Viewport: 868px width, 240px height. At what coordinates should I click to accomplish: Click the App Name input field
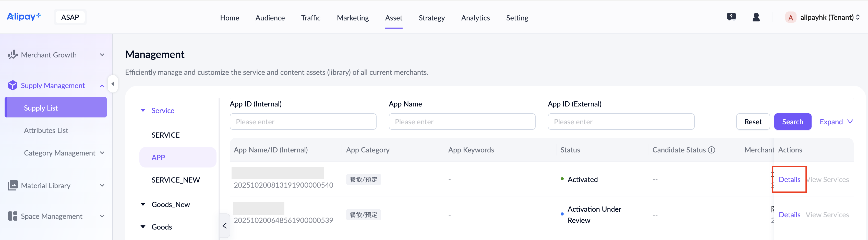(462, 122)
